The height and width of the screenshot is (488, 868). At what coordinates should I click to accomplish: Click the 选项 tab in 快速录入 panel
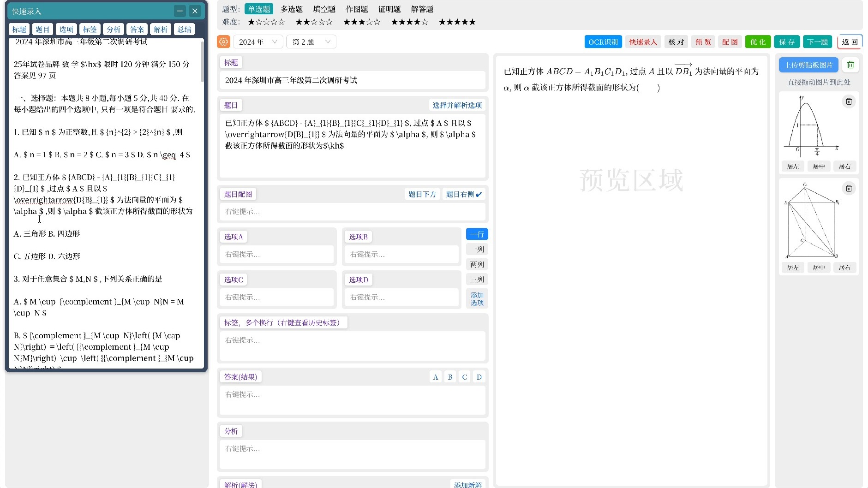point(66,29)
